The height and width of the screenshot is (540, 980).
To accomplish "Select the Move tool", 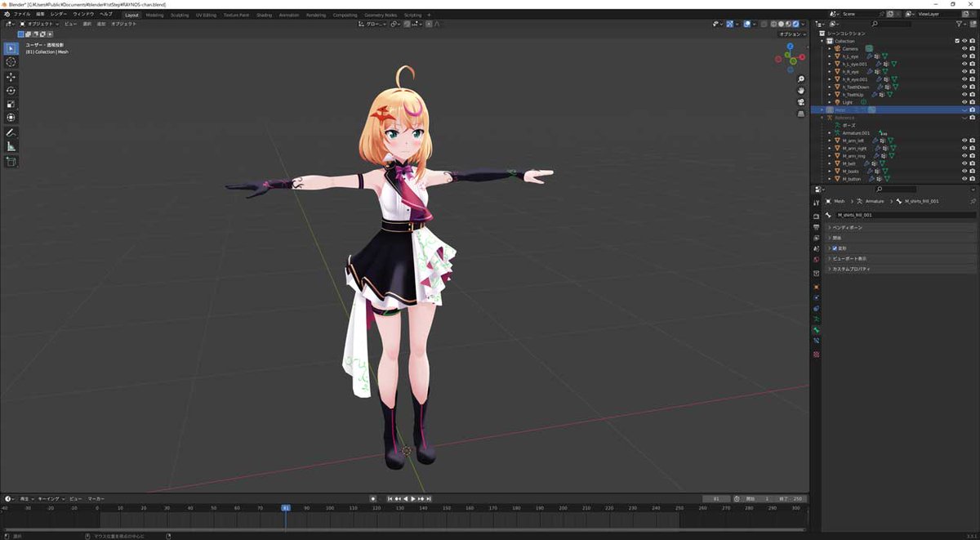I will tap(11, 77).
